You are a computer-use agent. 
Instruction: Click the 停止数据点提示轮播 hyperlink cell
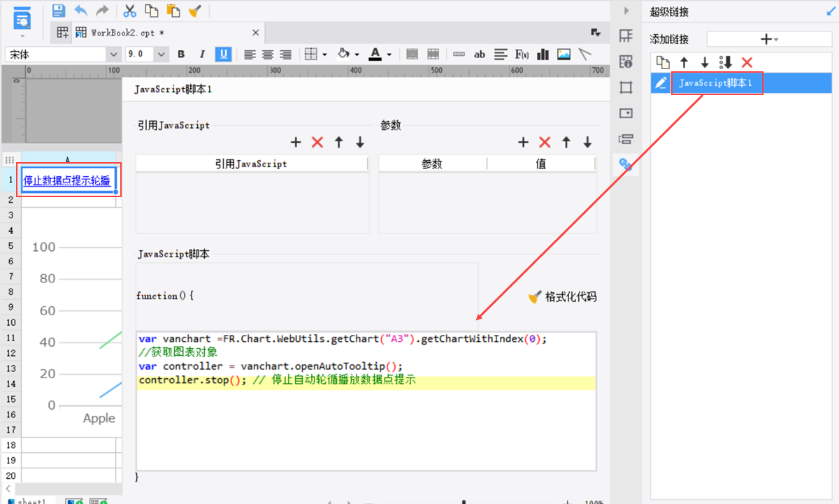coord(67,180)
